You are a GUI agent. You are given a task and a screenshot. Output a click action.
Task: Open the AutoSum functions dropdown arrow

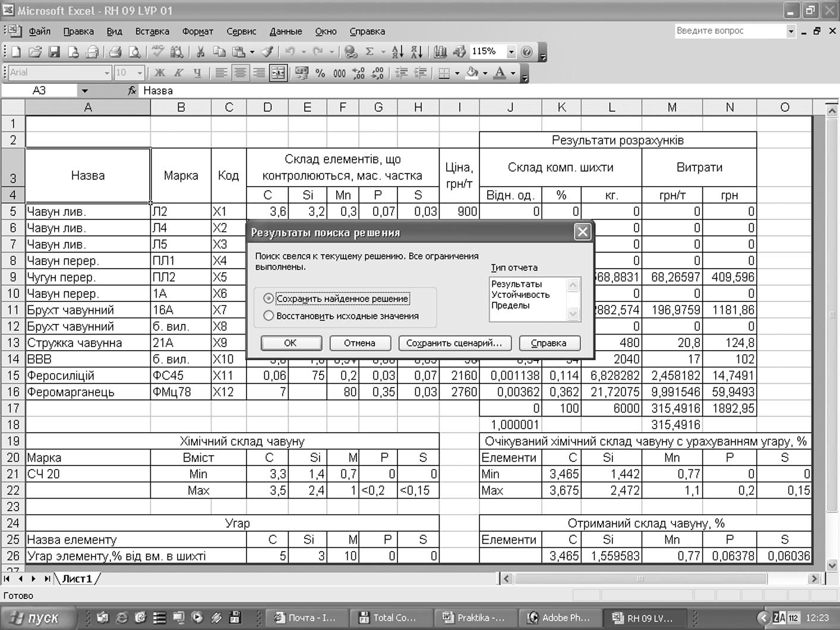[383, 52]
